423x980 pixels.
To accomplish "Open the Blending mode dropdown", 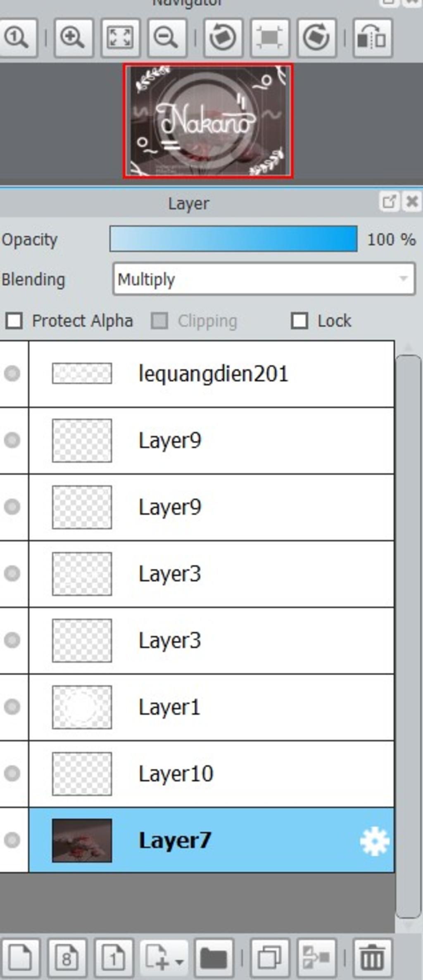I will click(264, 279).
